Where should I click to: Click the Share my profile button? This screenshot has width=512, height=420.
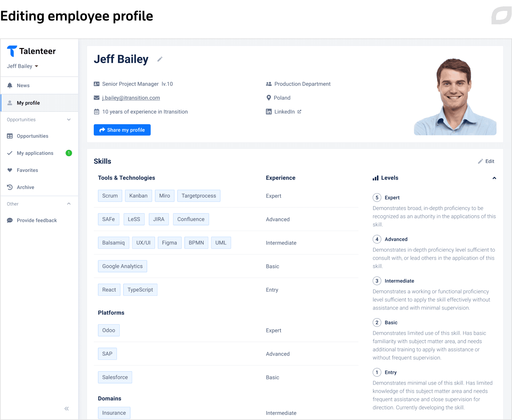click(x=122, y=130)
